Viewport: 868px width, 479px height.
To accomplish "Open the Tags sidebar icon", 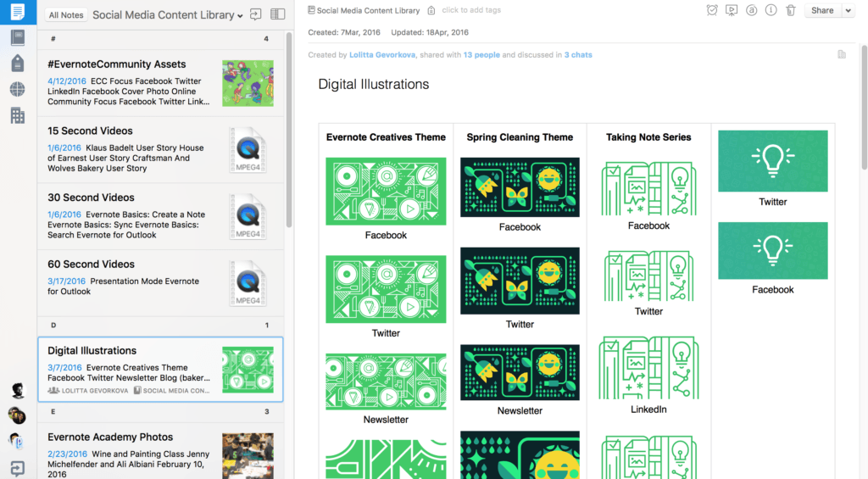I will coord(18,63).
